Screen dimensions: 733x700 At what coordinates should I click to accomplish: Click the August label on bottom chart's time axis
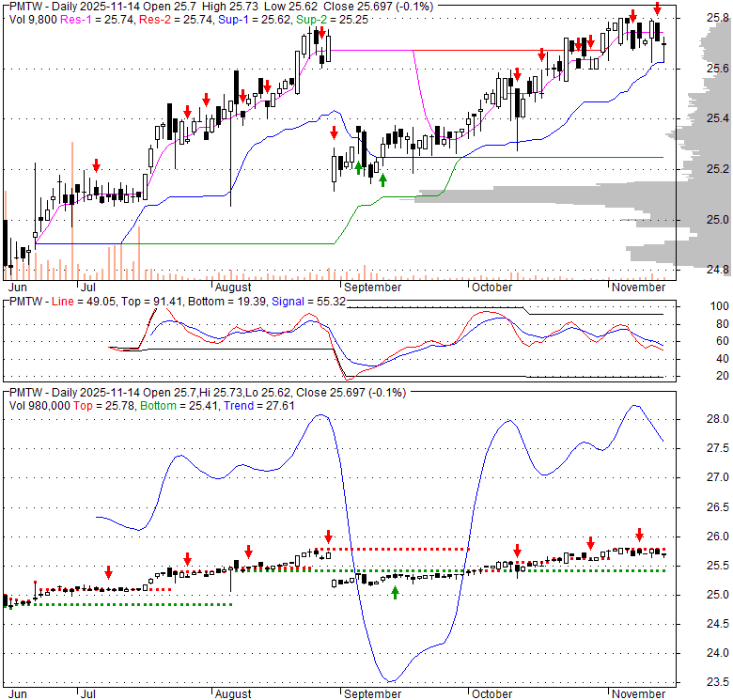pos(233,694)
